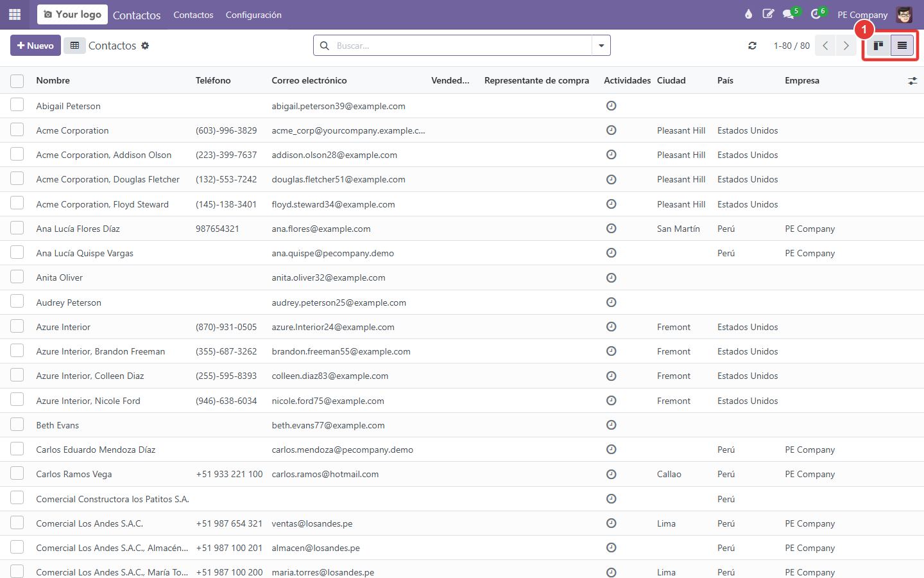924x578 pixels.
Task: Check the Acme Corporation, Addison Olson row
Action: pos(17,154)
